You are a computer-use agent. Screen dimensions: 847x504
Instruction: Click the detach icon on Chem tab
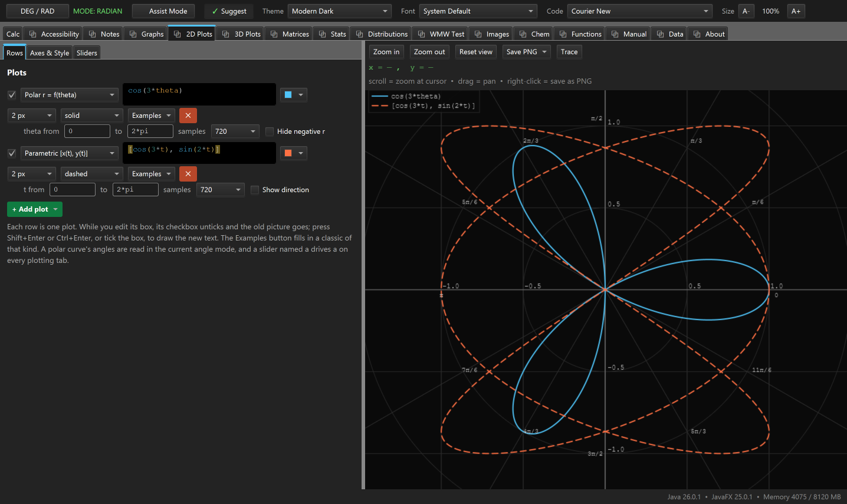click(523, 34)
